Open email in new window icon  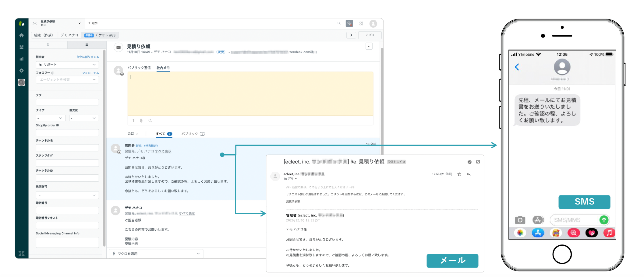coord(478,162)
